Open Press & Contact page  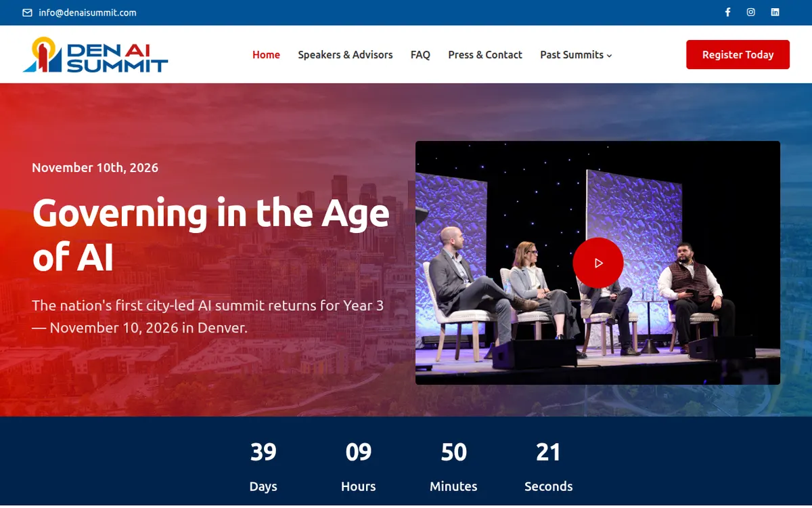[x=485, y=55]
